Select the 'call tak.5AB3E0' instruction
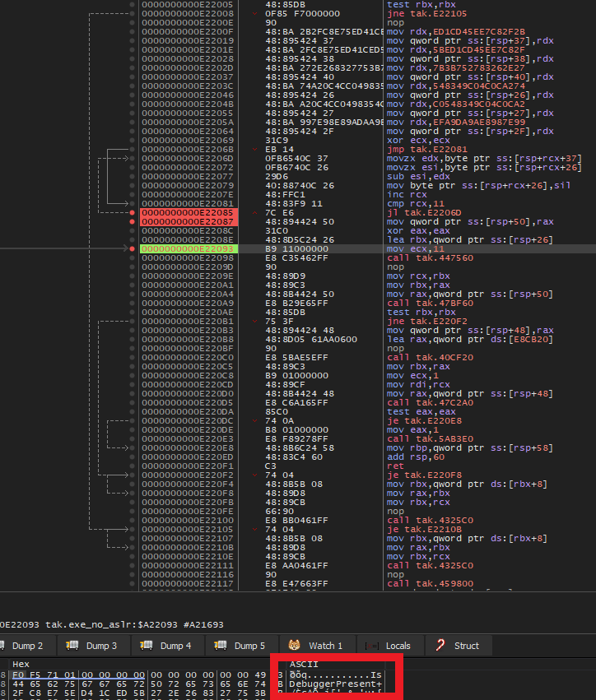Screen dimensions: 596x700 (x=430, y=439)
